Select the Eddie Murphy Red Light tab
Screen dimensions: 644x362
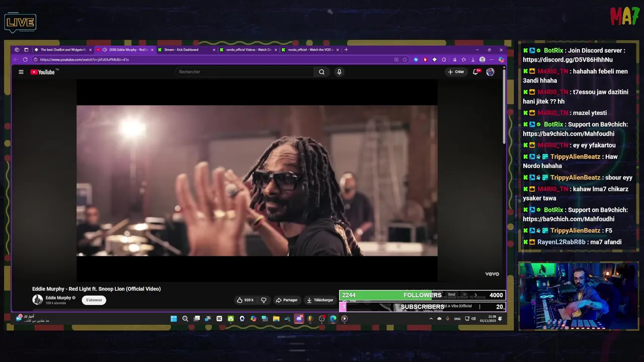(x=128, y=50)
